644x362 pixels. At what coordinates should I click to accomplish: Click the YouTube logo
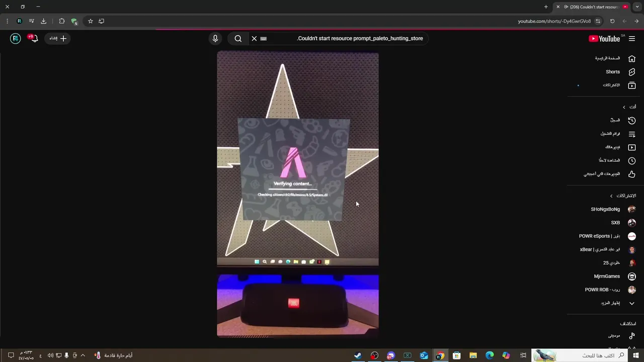[604, 39]
